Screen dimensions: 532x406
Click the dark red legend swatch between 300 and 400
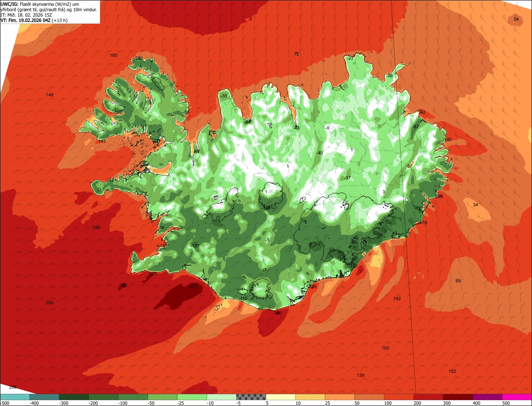(x=458, y=397)
